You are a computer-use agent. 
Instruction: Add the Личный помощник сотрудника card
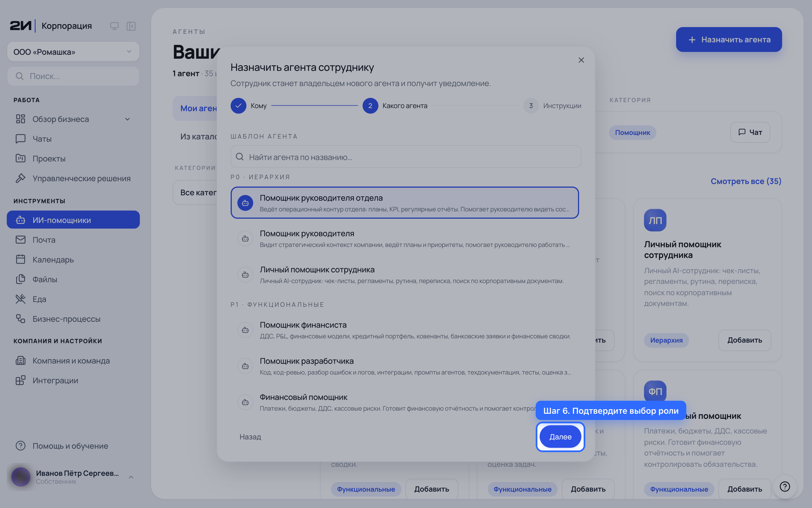click(745, 340)
